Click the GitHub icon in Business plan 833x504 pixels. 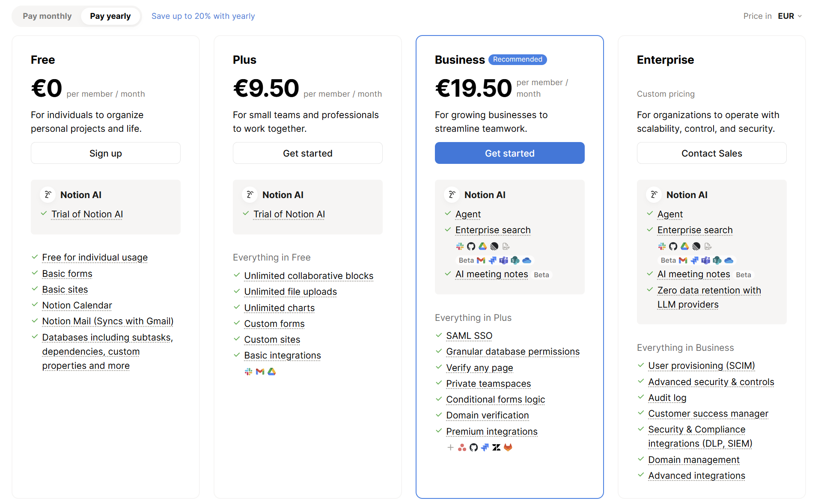point(471,246)
